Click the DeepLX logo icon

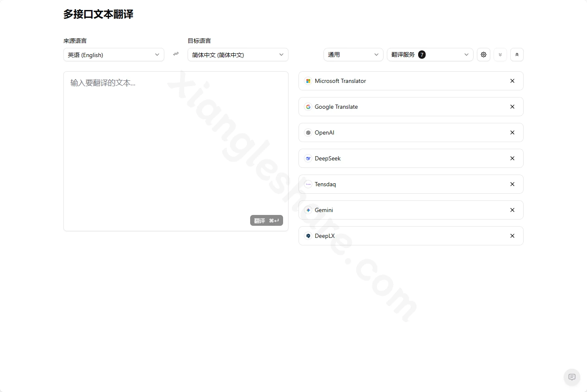tap(308, 236)
